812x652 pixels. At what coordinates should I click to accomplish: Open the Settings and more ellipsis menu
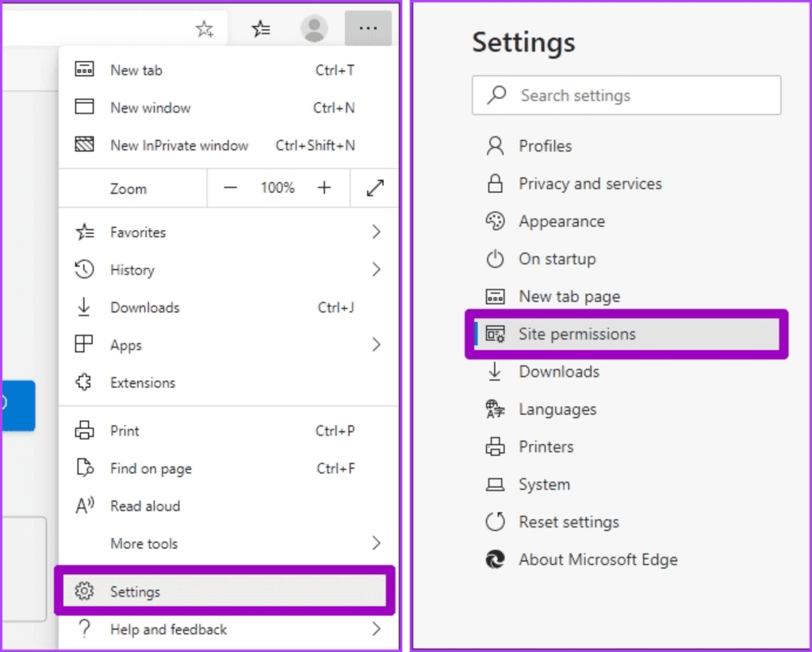368,28
